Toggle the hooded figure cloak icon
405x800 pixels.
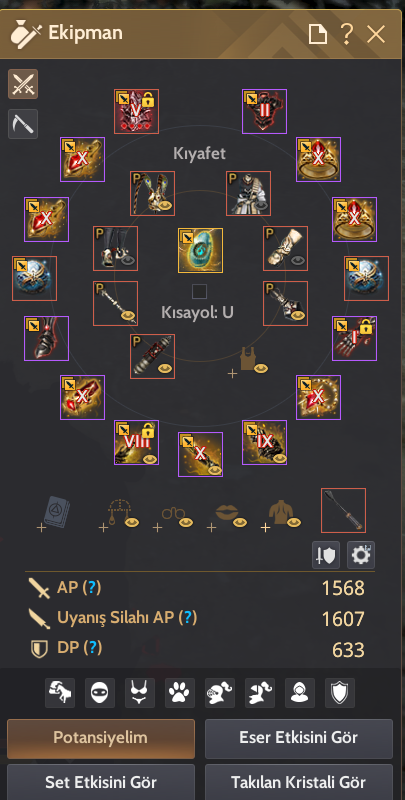tap(300, 693)
